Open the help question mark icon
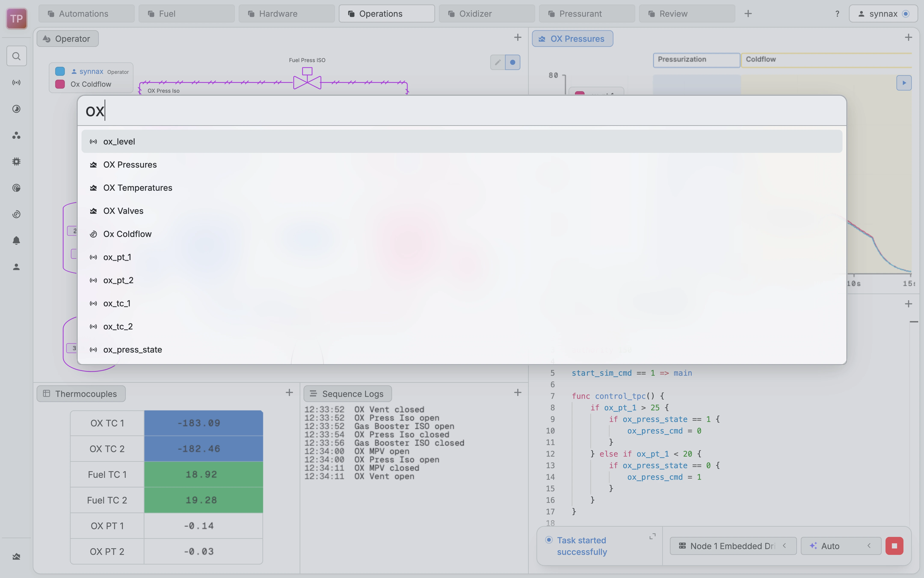 tap(837, 14)
